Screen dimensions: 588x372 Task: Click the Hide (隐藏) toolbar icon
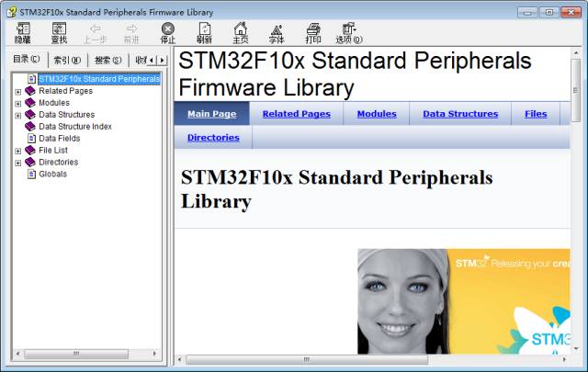tap(22, 32)
